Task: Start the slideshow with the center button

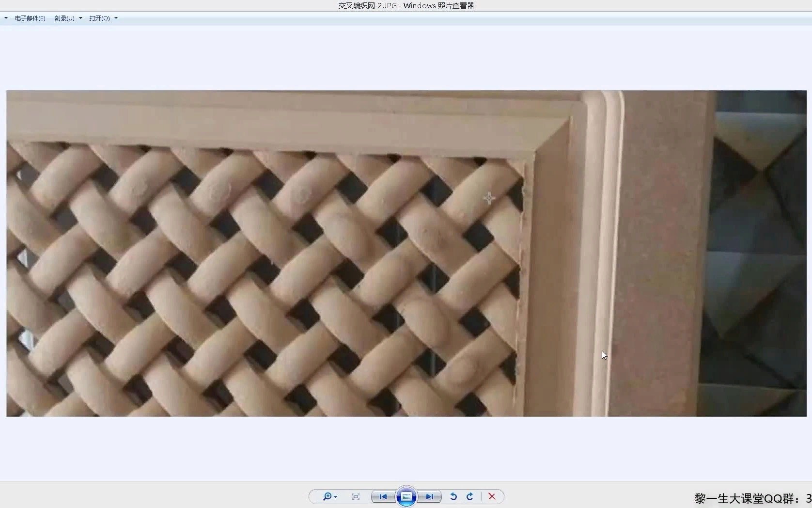Action: tap(406, 496)
